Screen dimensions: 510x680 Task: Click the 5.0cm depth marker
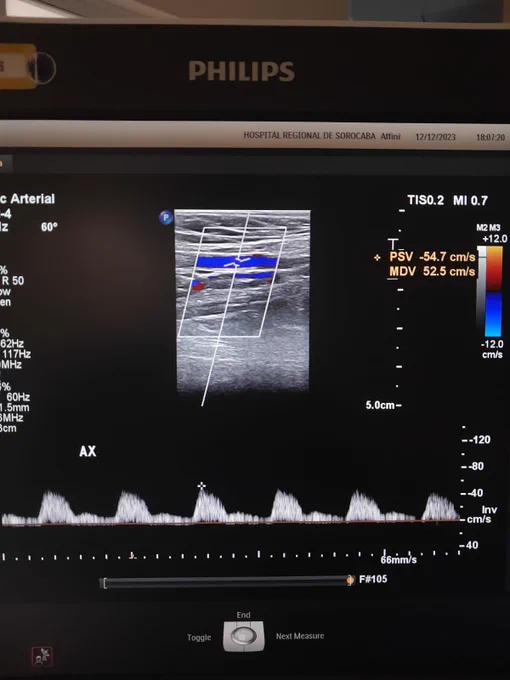tap(380, 405)
